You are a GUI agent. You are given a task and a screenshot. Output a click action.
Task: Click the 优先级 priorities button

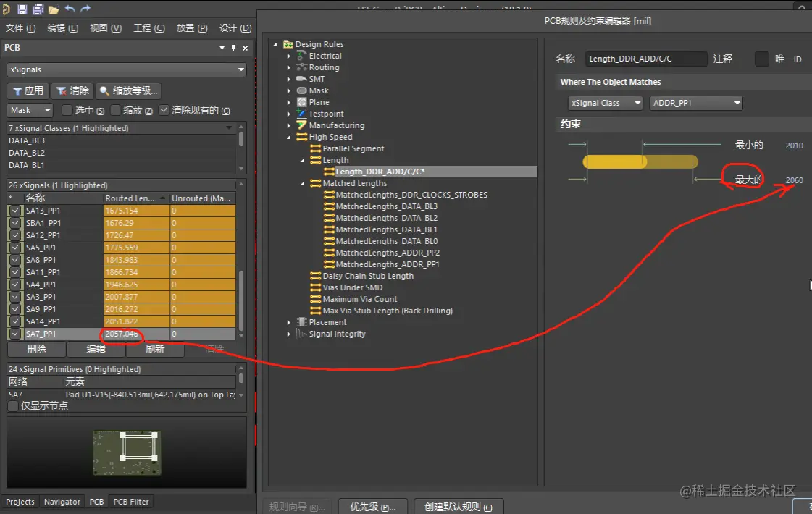(x=372, y=507)
